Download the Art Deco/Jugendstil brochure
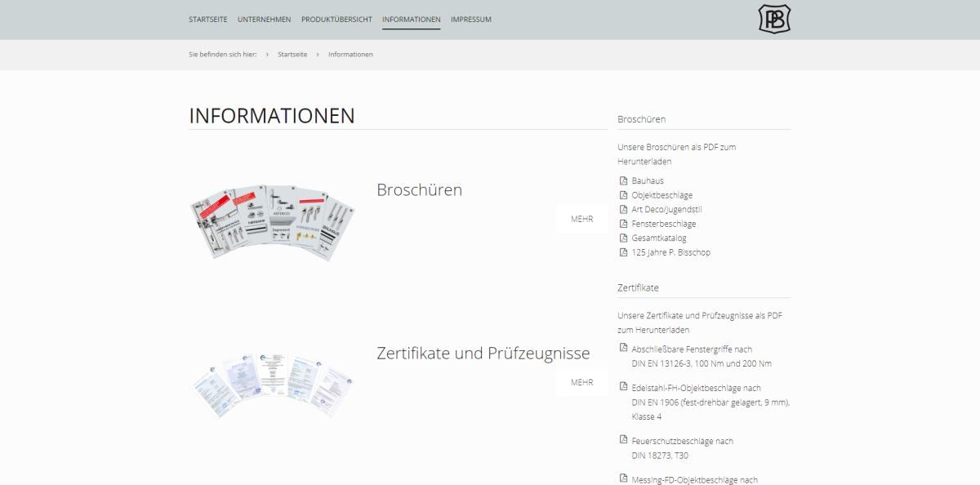This screenshot has width=980, height=485. click(x=666, y=209)
